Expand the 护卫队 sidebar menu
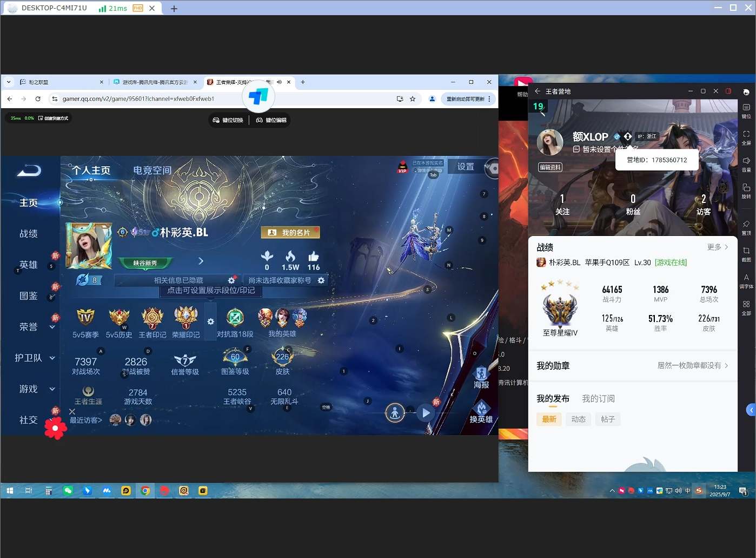 [52, 358]
